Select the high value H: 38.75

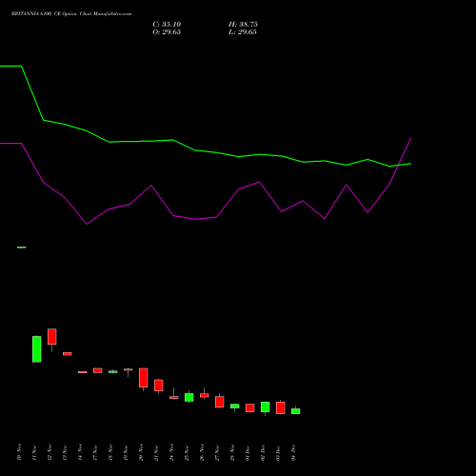tap(243, 25)
